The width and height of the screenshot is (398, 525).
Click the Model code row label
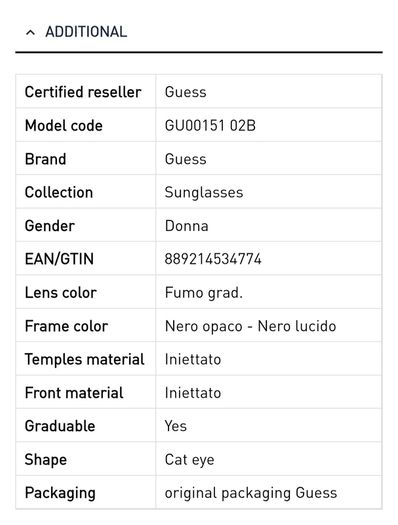pyautogui.click(x=64, y=126)
